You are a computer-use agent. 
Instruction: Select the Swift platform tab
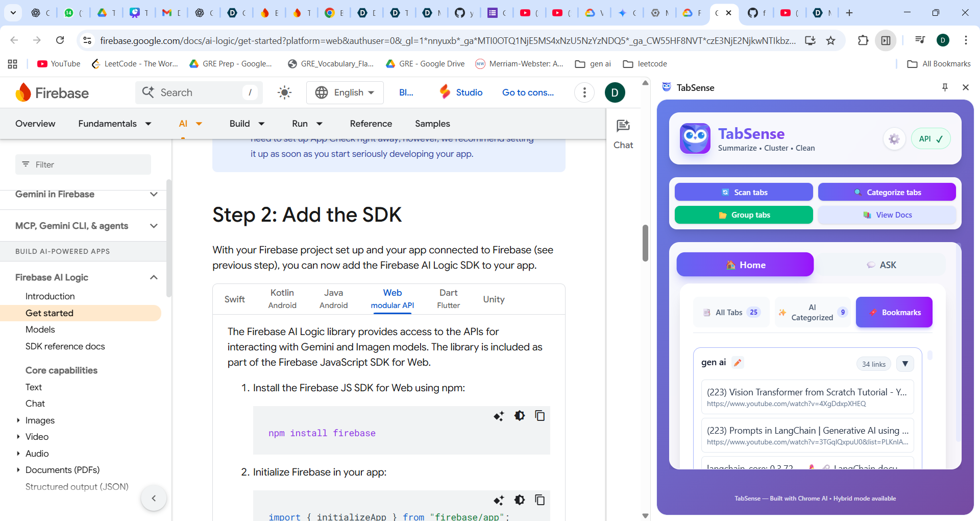coord(235,299)
